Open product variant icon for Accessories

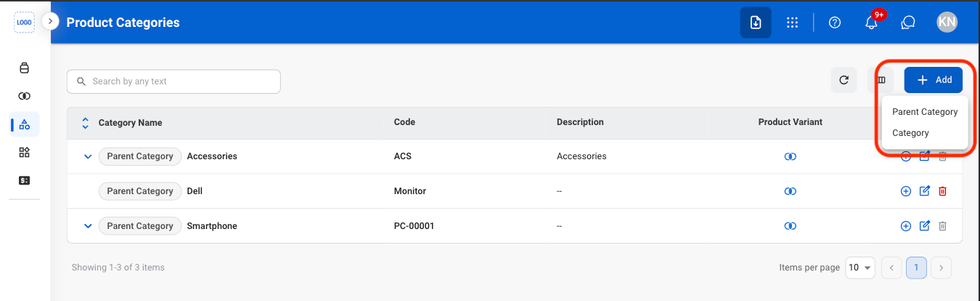pos(791,156)
